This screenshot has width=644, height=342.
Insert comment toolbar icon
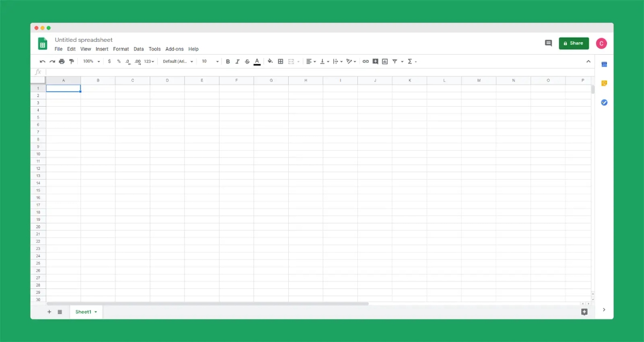coord(376,62)
